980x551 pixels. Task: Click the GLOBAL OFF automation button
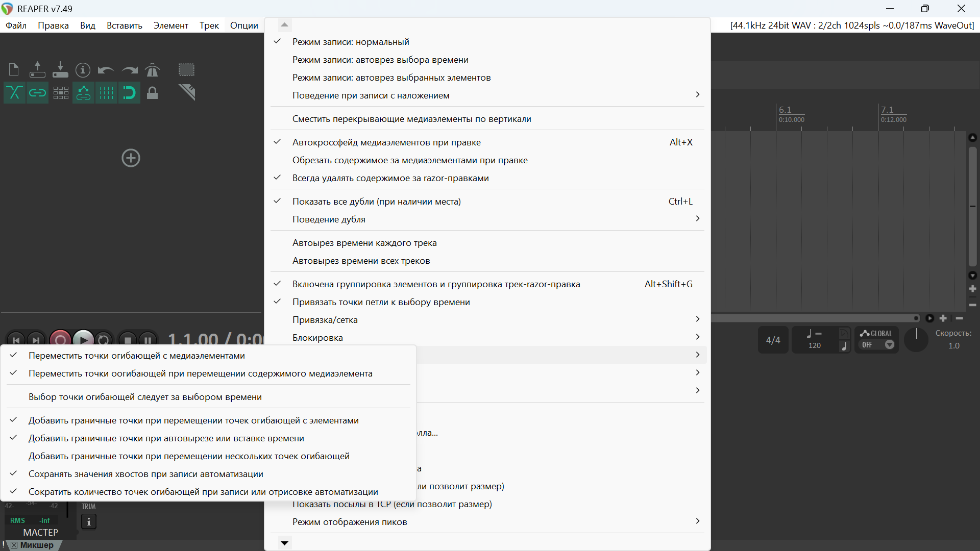coord(877,339)
